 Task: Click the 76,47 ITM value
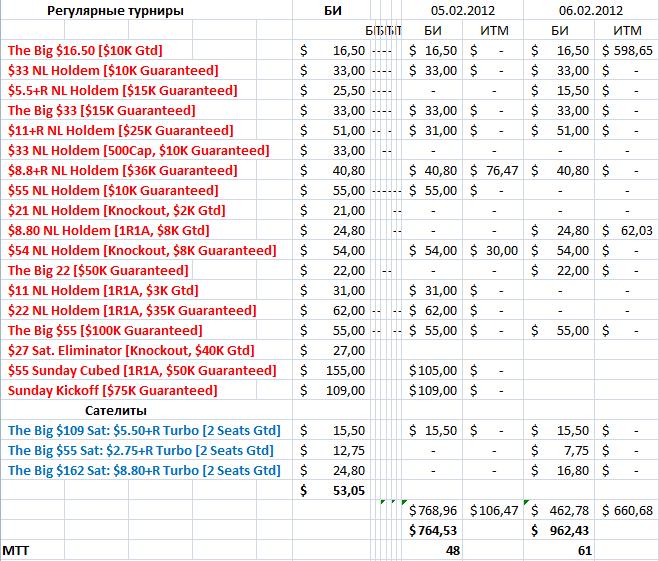(494, 171)
